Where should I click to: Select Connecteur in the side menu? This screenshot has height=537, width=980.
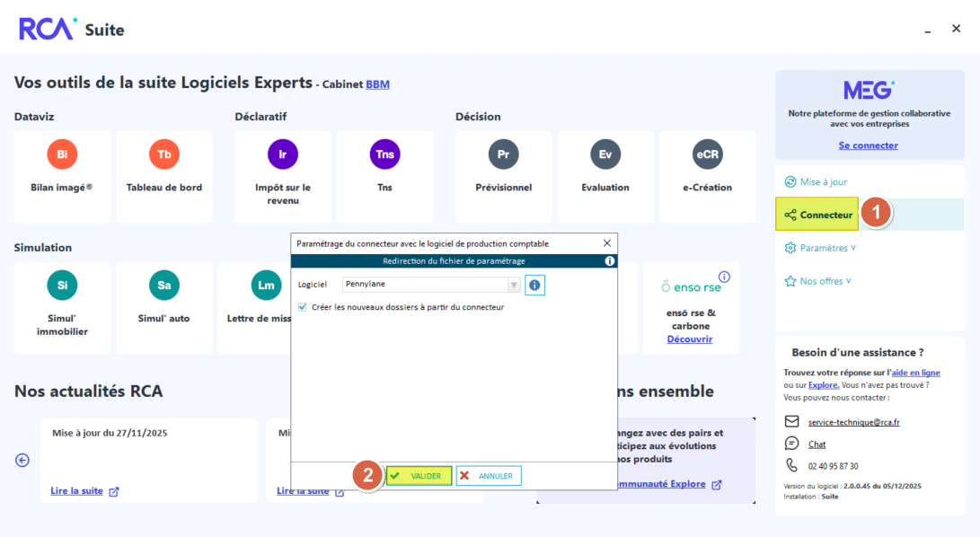tap(817, 215)
